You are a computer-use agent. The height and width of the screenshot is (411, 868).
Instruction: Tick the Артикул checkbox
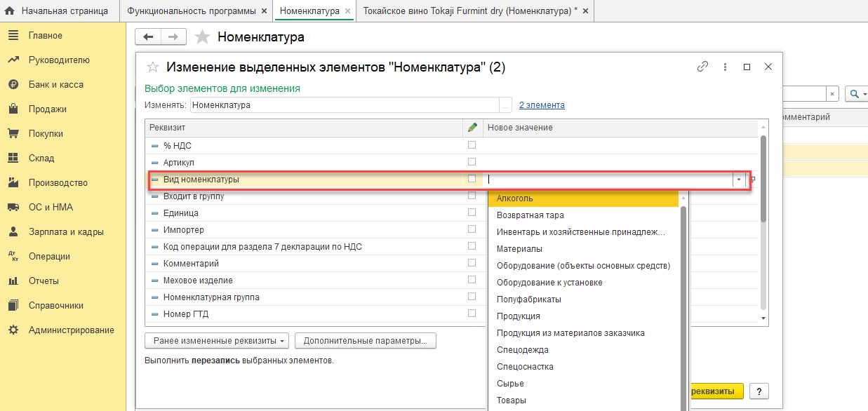tap(472, 162)
